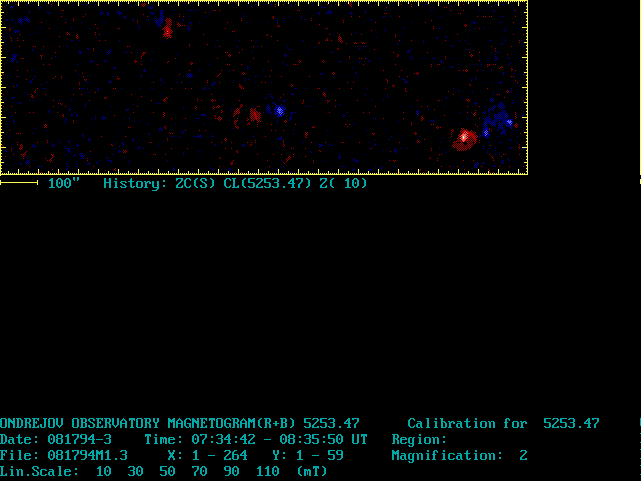Select the ZC(S) history entry
641x481 pixels.
pyautogui.click(x=196, y=184)
